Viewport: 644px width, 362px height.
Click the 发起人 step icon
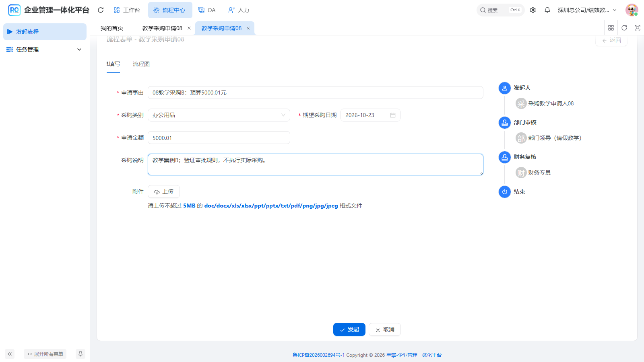[x=505, y=88]
